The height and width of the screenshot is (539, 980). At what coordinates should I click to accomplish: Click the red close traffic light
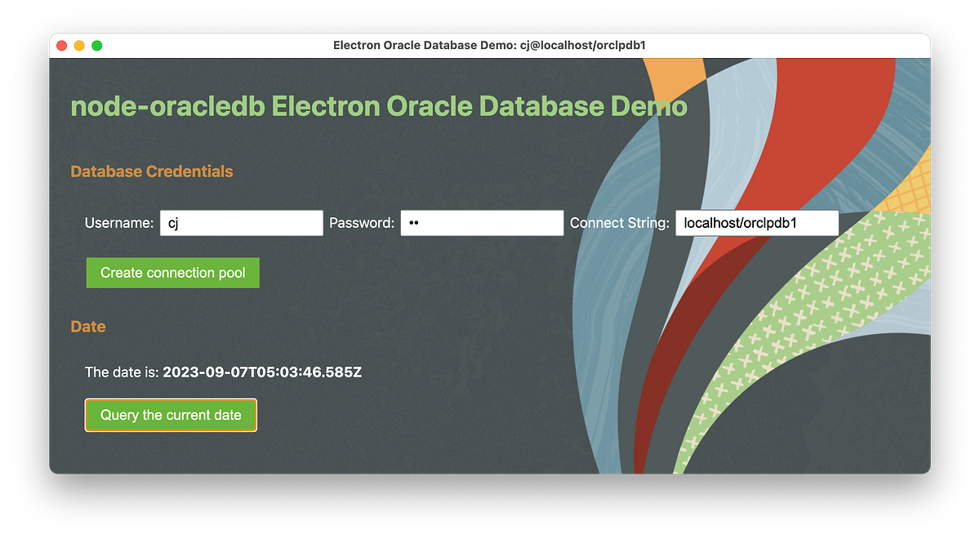click(61, 46)
